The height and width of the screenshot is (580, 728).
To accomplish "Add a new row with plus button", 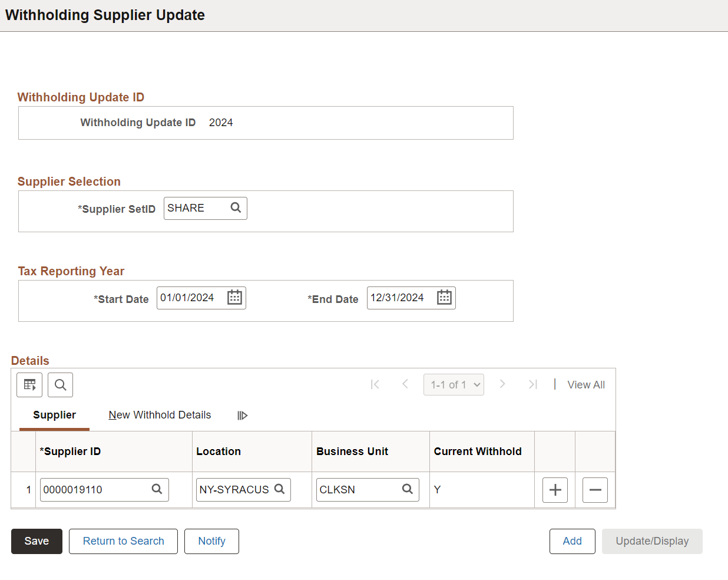I will 555,490.
